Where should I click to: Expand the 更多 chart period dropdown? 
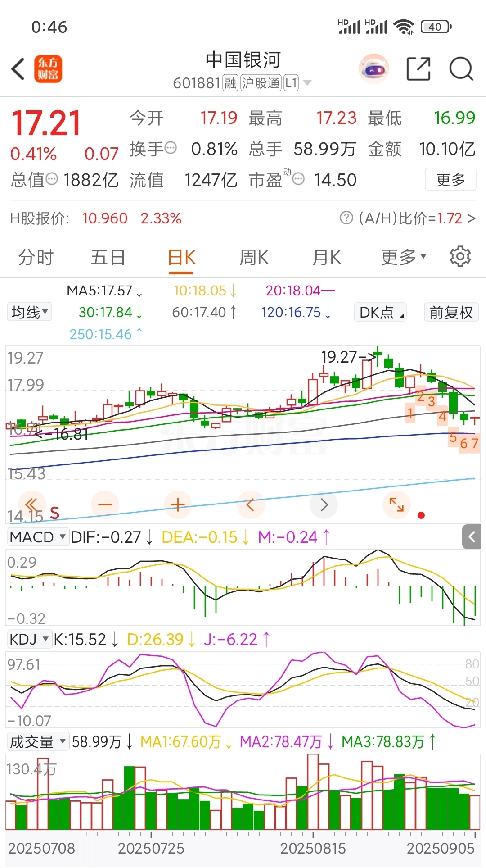[x=403, y=257]
